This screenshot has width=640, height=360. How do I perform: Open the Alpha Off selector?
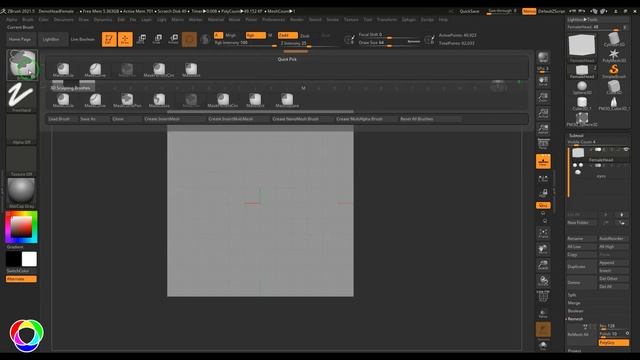click(21, 129)
